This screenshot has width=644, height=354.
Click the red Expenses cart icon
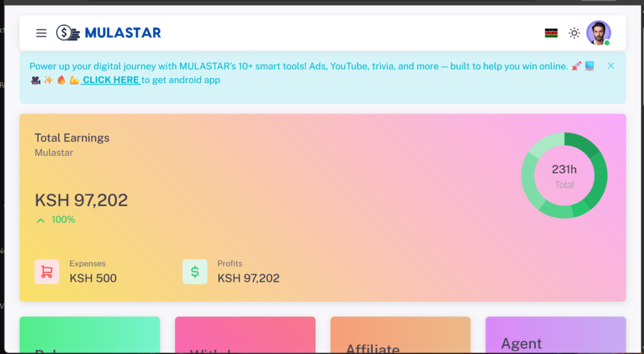(x=47, y=272)
